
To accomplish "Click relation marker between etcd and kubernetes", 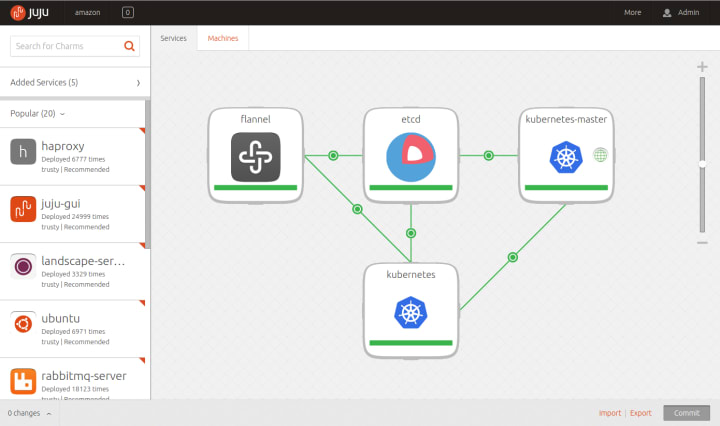I will click(x=411, y=233).
